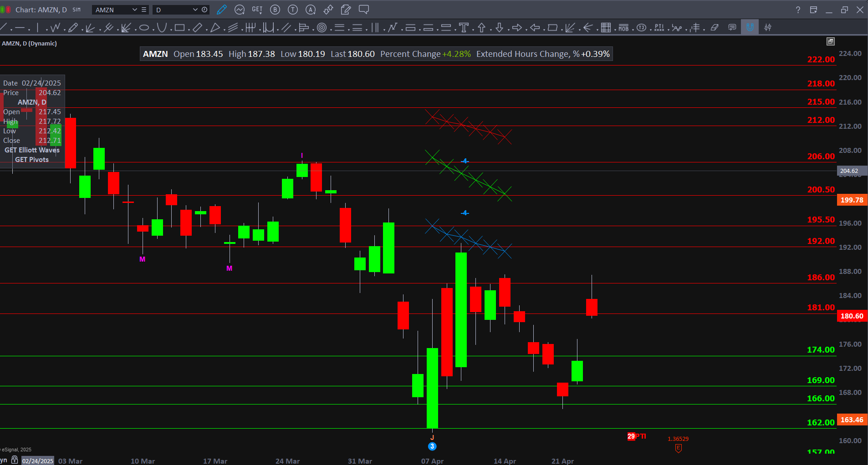The image size is (868, 465).
Task: Open the GET studies dropdown
Action: [x=257, y=10]
